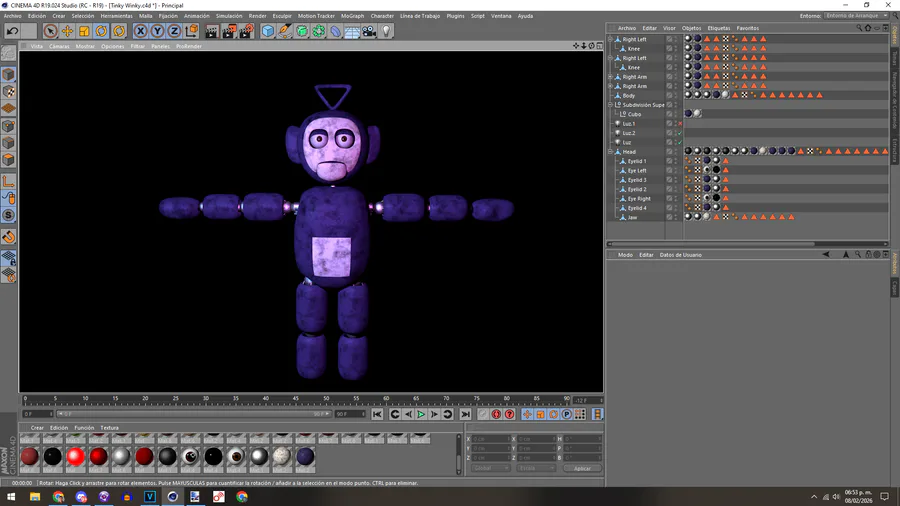The width and height of the screenshot is (900, 506).
Task: Toggle Head editor visibility dots
Action: click(x=676, y=151)
